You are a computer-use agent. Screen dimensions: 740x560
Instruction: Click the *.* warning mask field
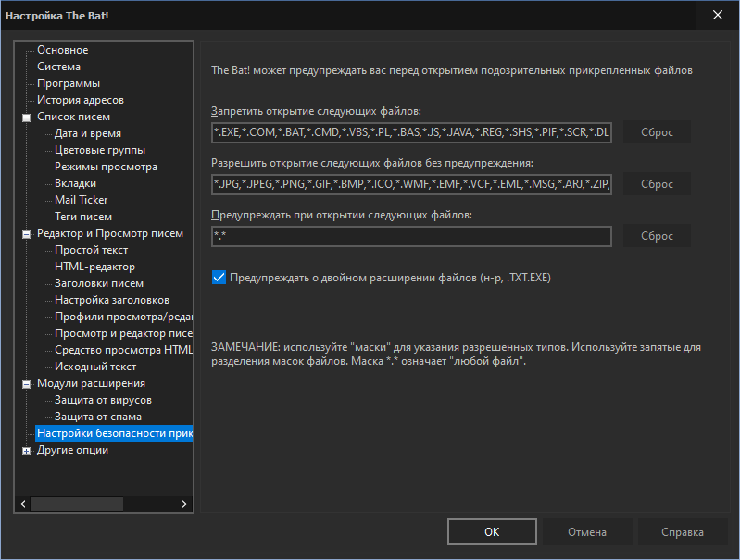pos(411,236)
